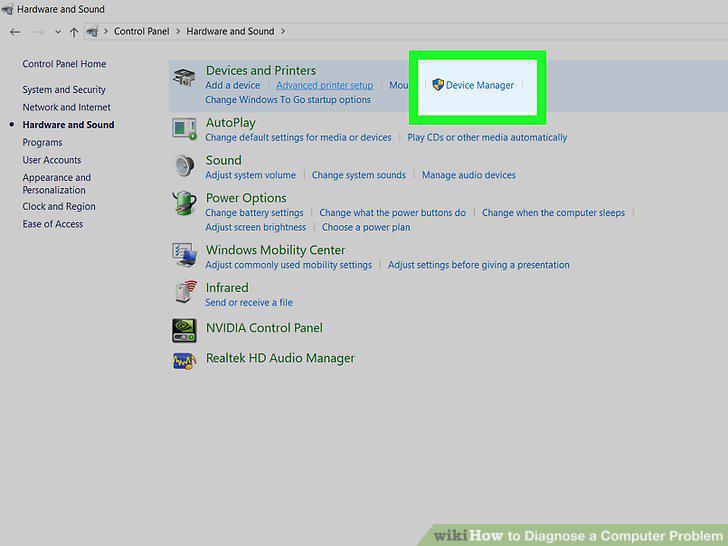Click Change system sounds link
728x546 pixels.
[x=358, y=175]
